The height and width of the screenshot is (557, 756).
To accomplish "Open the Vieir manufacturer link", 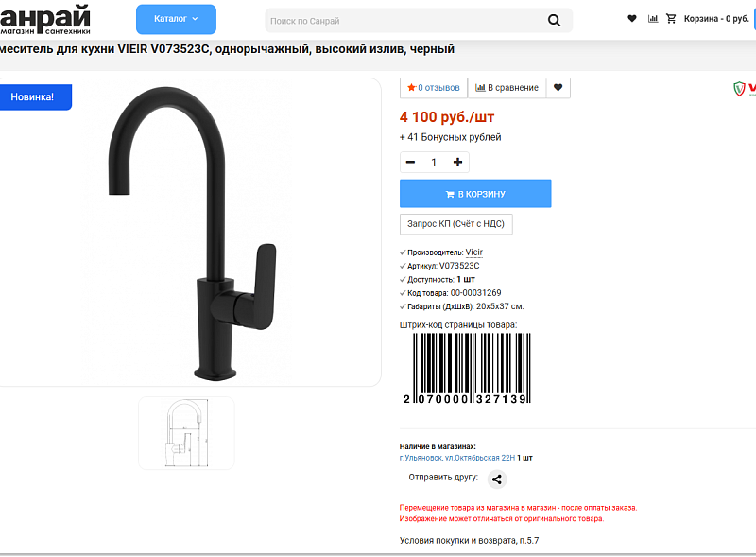I will (474, 252).
